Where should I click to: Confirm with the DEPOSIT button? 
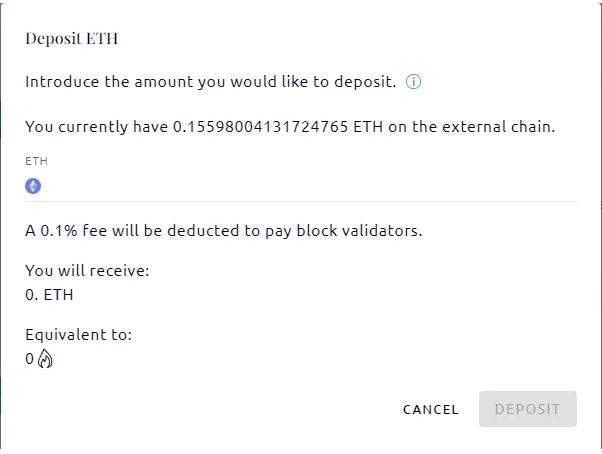coord(528,409)
